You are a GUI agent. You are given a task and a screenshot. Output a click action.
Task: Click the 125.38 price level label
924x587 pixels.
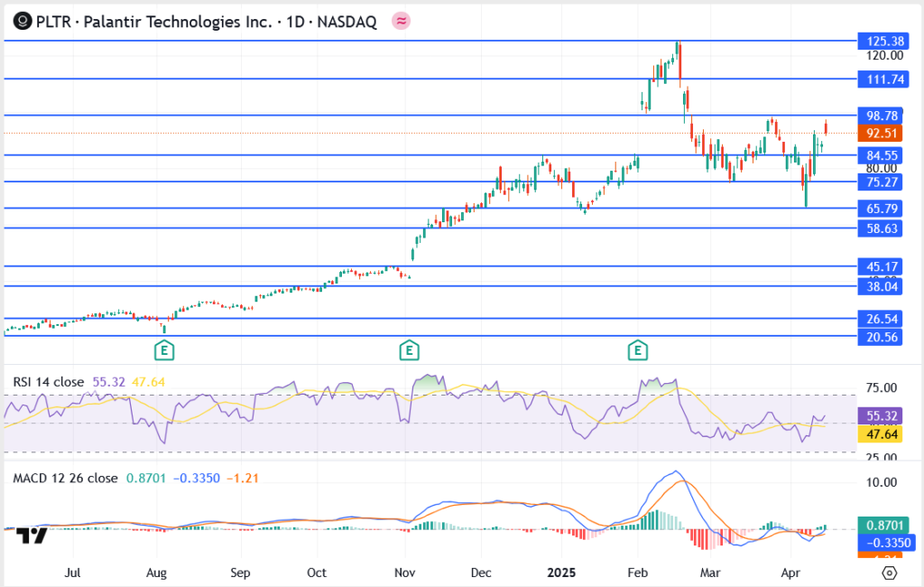[x=881, y=41]
